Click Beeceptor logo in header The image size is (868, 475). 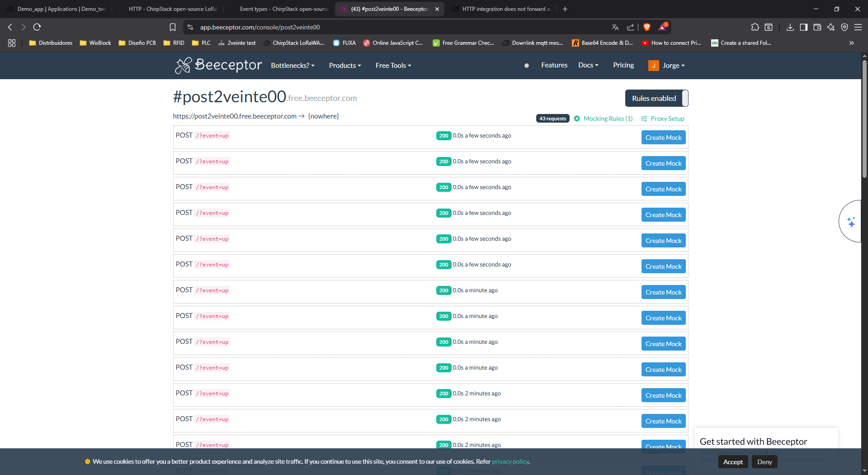pyautogui.click(x=218, y=65)
